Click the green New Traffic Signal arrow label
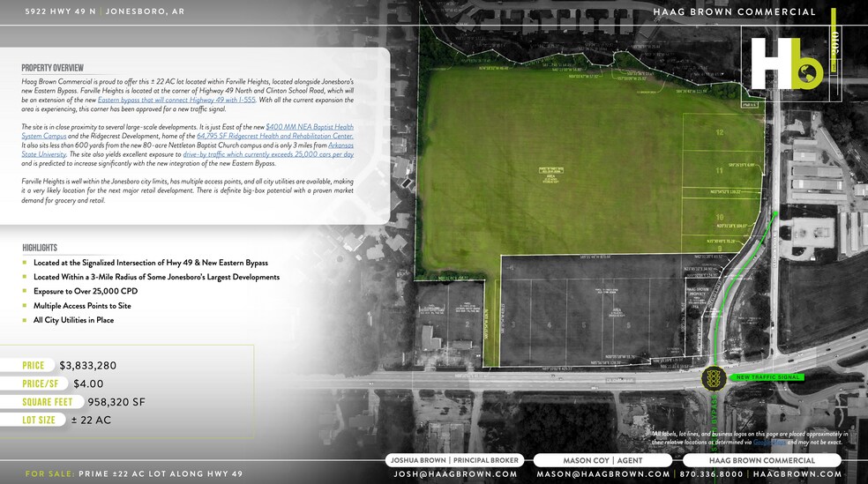This screenshot has height=484, width=868. (766, 377)
